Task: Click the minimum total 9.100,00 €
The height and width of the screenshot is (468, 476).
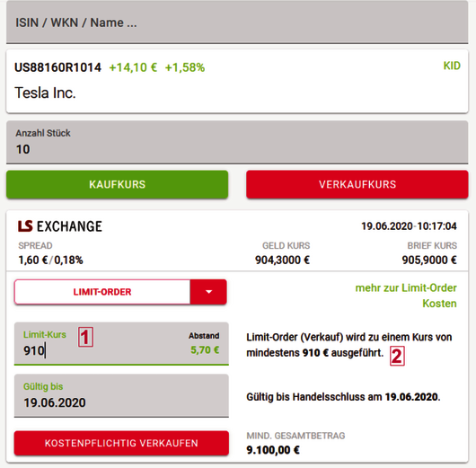Action: point(273,450)
